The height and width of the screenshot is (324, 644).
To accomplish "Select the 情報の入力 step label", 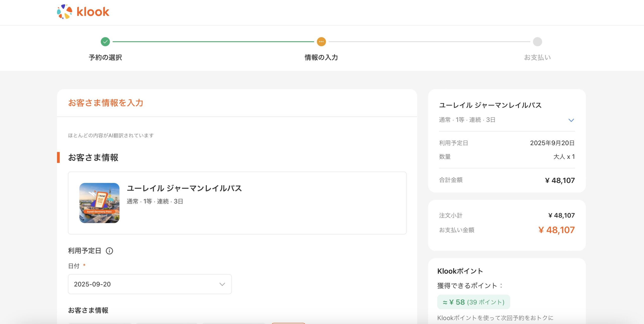I will [x=321, y=58].
